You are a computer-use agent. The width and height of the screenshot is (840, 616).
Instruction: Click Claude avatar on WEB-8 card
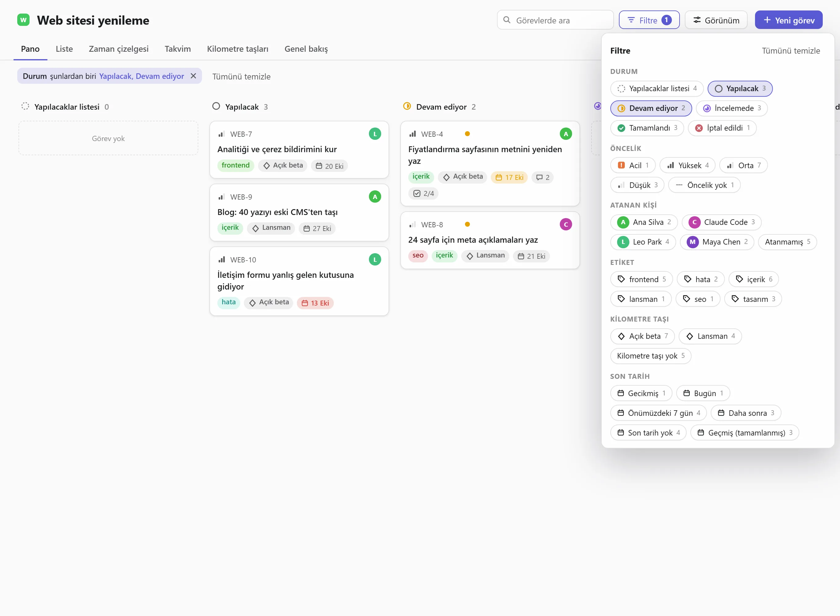566,225
